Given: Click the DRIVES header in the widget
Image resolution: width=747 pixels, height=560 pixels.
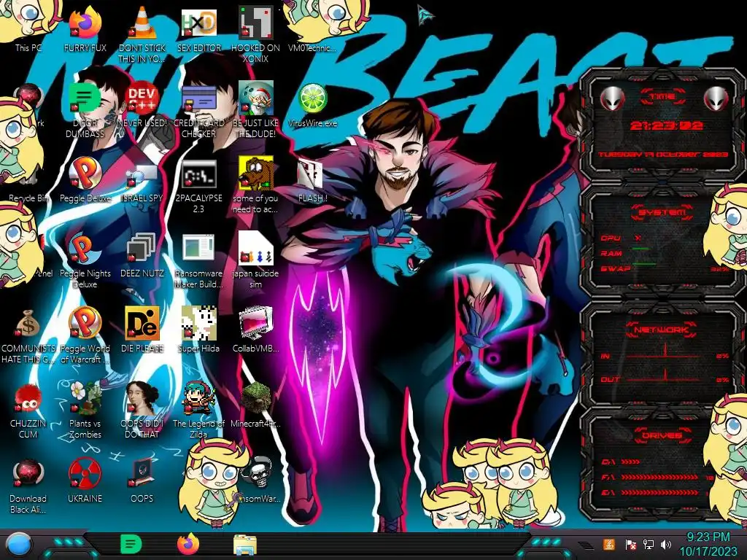Looking at the screenshot, I should point(661,435).
